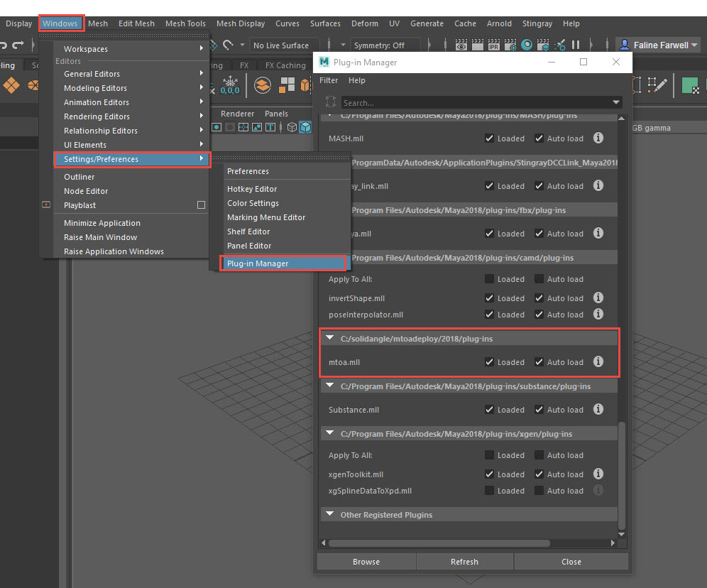Check Auto load for xgSplineDataToXpd.mll
Viewport: 707px width, 588px height.
pyautogui.click(x=539, y=490)
